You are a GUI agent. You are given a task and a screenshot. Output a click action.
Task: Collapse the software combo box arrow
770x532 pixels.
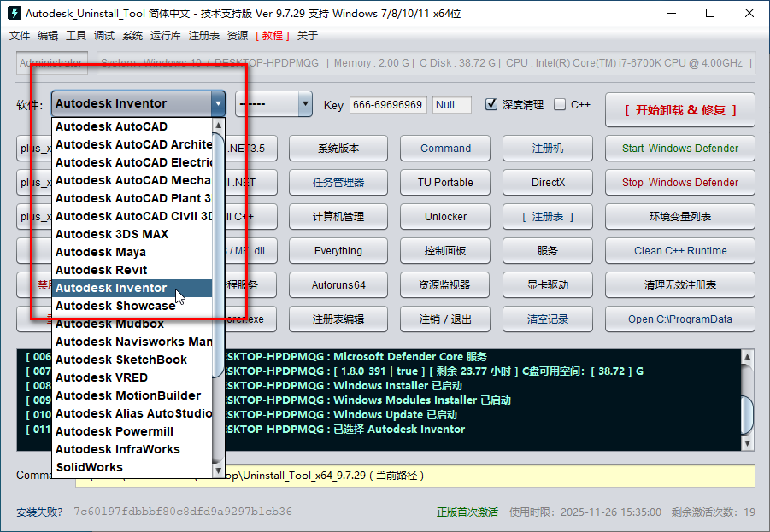[218, 103]
